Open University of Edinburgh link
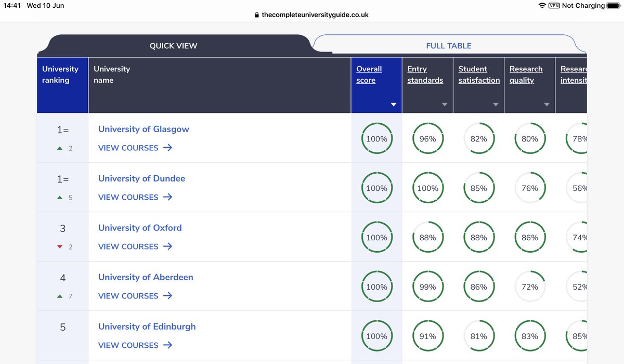 point(147,327)
